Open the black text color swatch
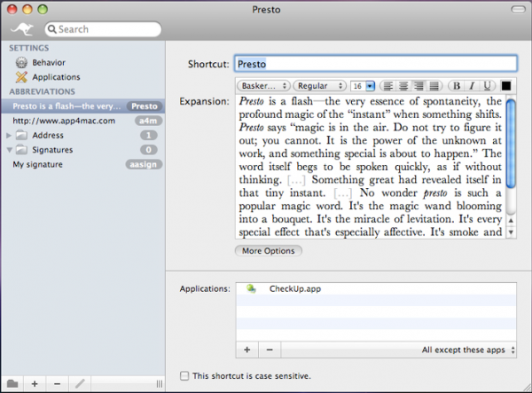Viewport: 532px width, 393px height. tap(506, 86)
